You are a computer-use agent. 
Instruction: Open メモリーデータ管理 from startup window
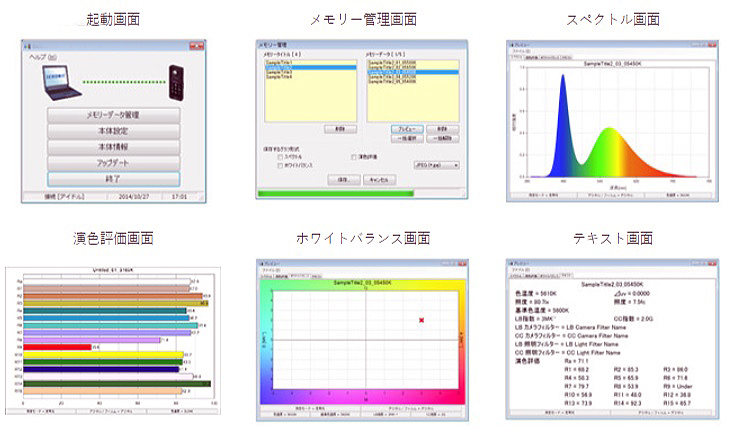(x=113, y=115)
